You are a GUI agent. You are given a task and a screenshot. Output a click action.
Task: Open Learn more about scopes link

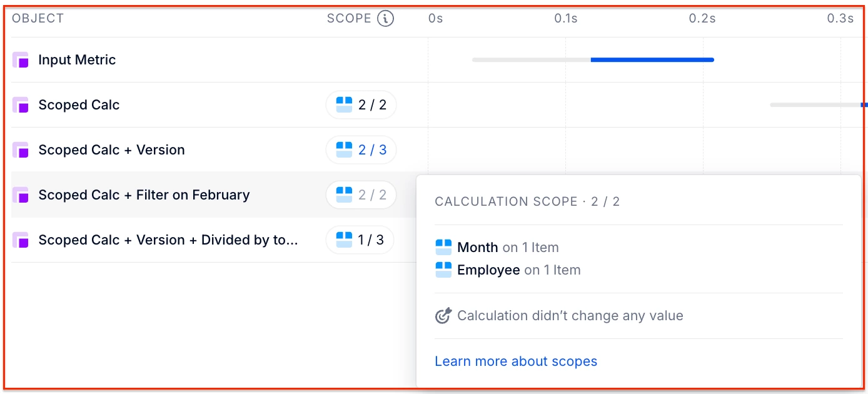(516, 361)
